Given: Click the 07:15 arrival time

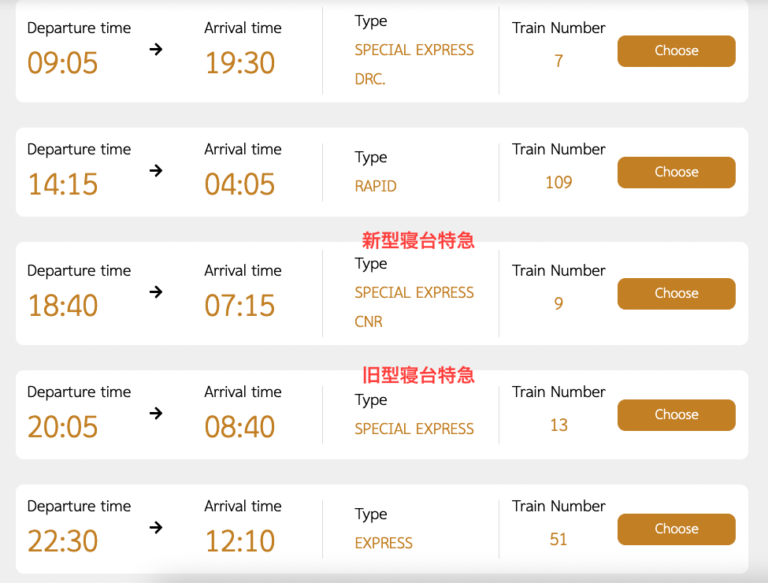Looking at the screenshot, I should [239, 305].
